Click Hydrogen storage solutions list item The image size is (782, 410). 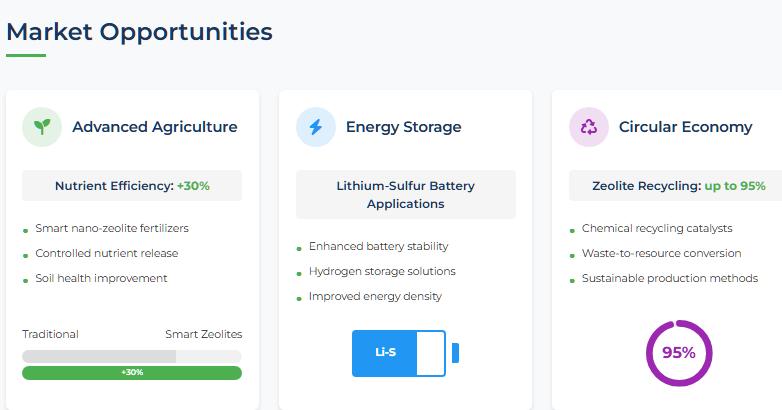pyautogui.click(x=382, y=271)
